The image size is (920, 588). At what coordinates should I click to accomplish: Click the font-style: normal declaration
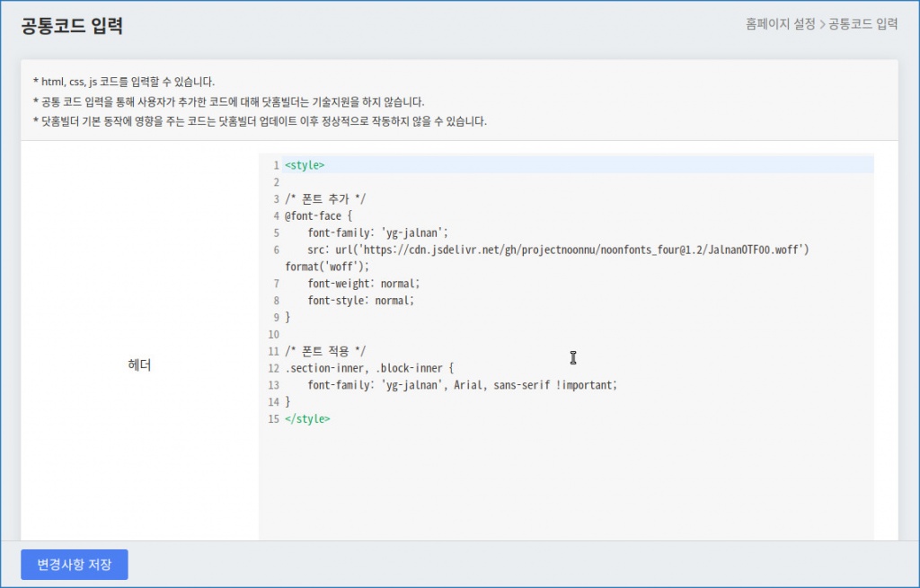(x=360, y=301)
